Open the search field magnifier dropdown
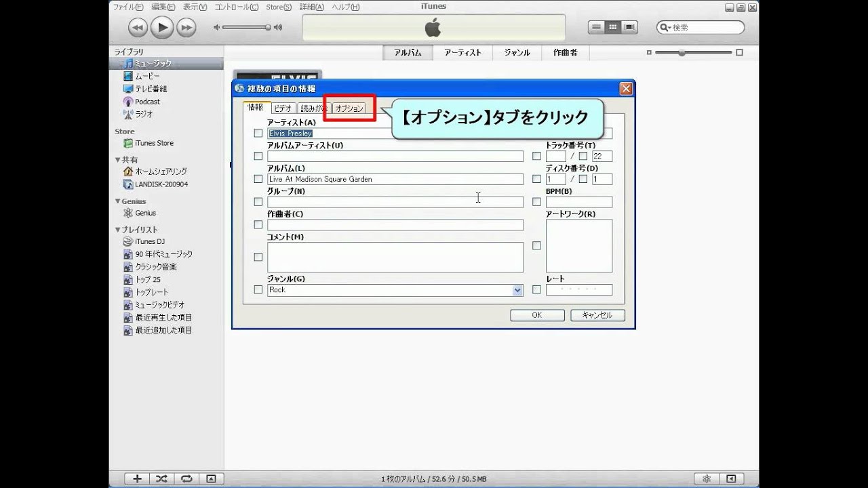The image size is (868, 488). pos(666,28)
